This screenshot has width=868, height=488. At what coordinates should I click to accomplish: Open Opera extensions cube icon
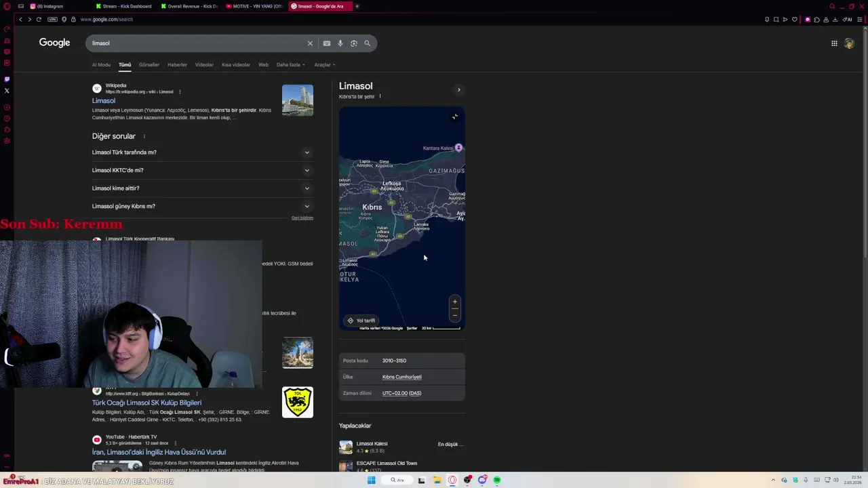[816, 20]
